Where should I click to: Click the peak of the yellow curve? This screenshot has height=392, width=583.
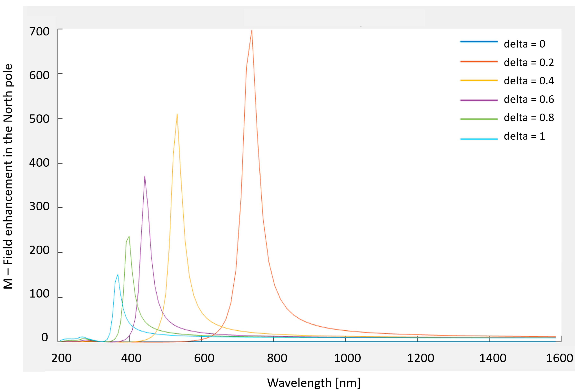point(177,115)
